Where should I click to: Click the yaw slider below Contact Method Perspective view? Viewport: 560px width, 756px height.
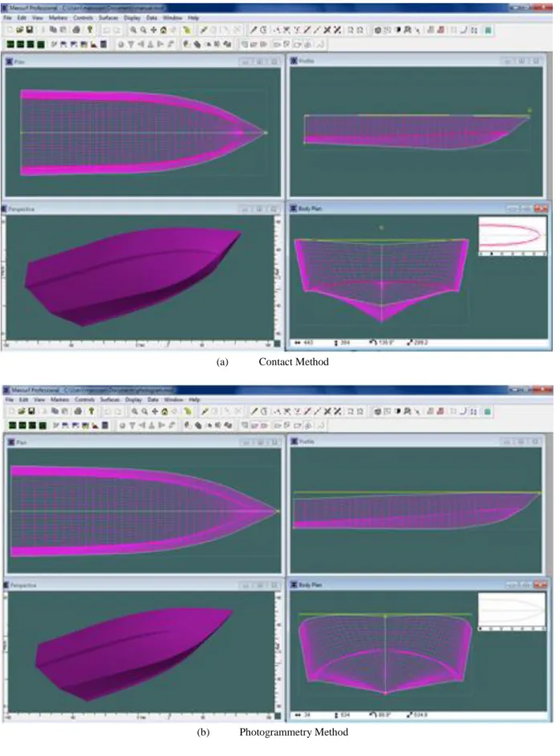(139, 343)
